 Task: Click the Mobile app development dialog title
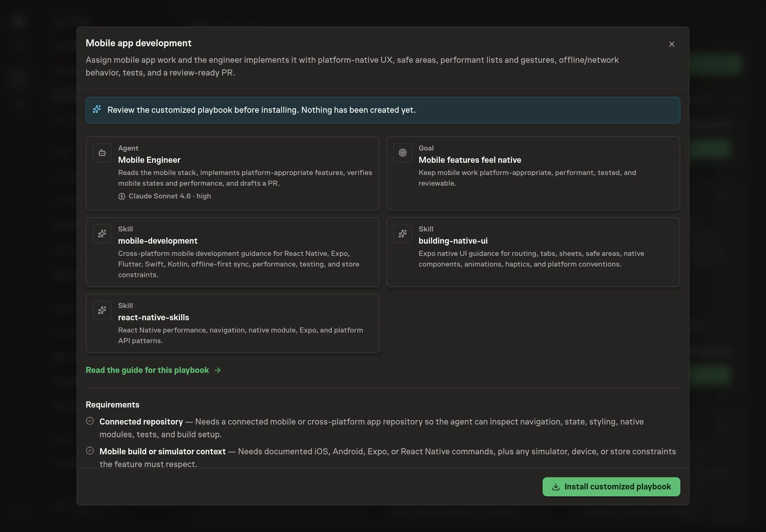pos(138,43)
